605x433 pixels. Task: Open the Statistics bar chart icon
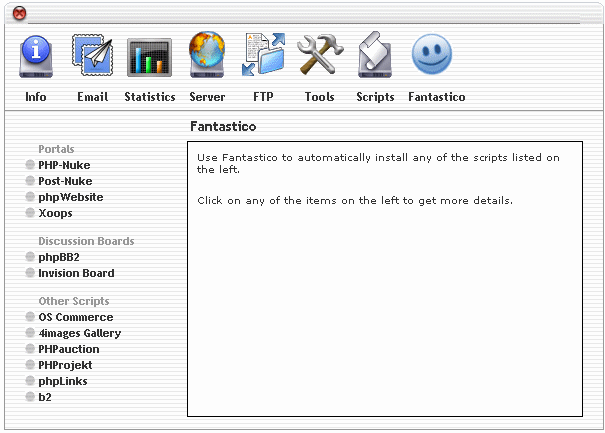149,57
